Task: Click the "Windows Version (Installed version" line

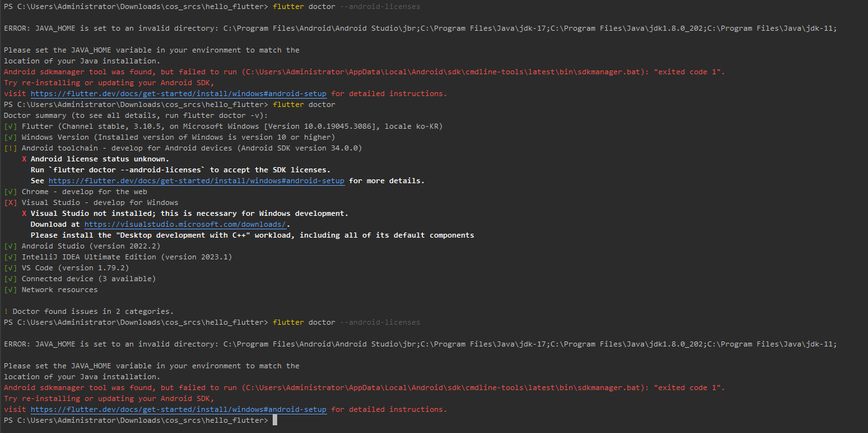Action: pos(169,137)
